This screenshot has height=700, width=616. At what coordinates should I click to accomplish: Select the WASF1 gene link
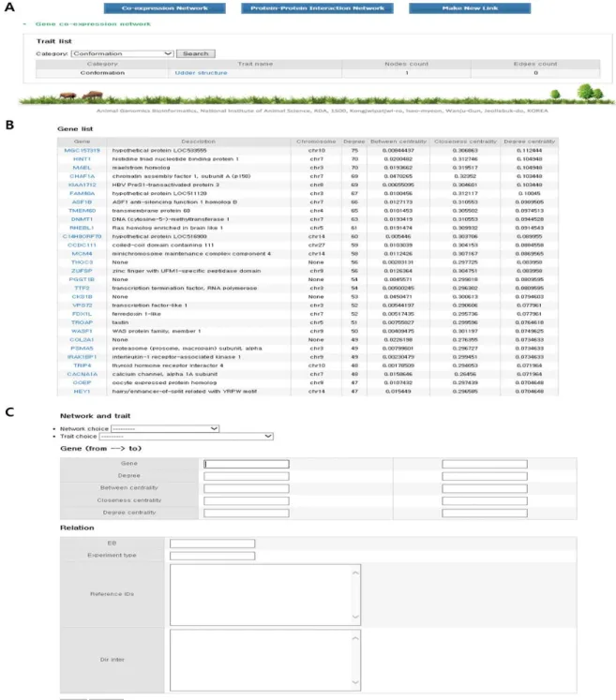82,331
